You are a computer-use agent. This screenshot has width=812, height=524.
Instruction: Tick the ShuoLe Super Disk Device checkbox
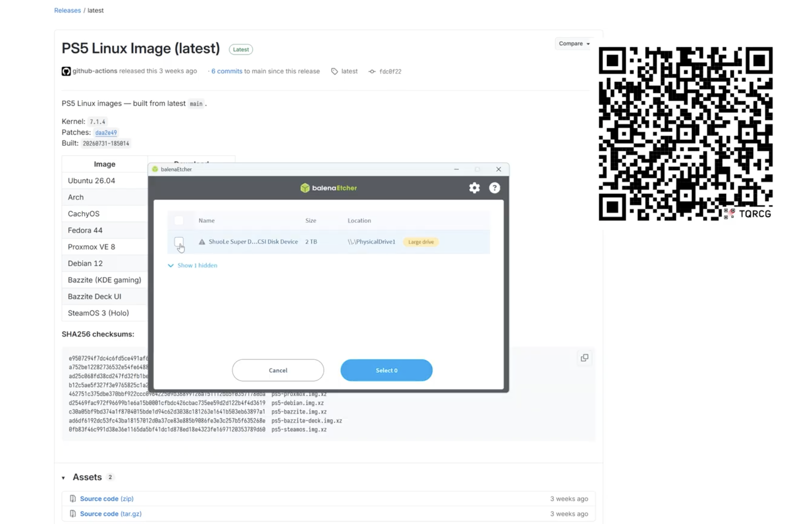pos(179,242)
